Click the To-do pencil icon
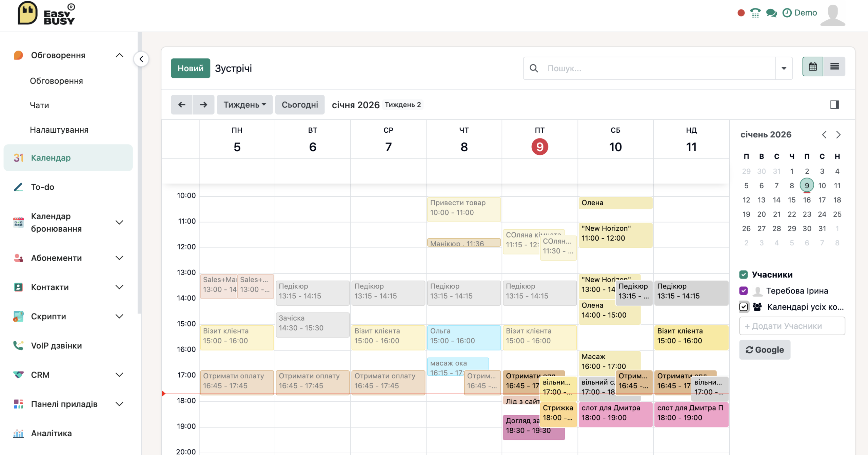The height and width of the screenshot is (455, 868). coord(18,187)
